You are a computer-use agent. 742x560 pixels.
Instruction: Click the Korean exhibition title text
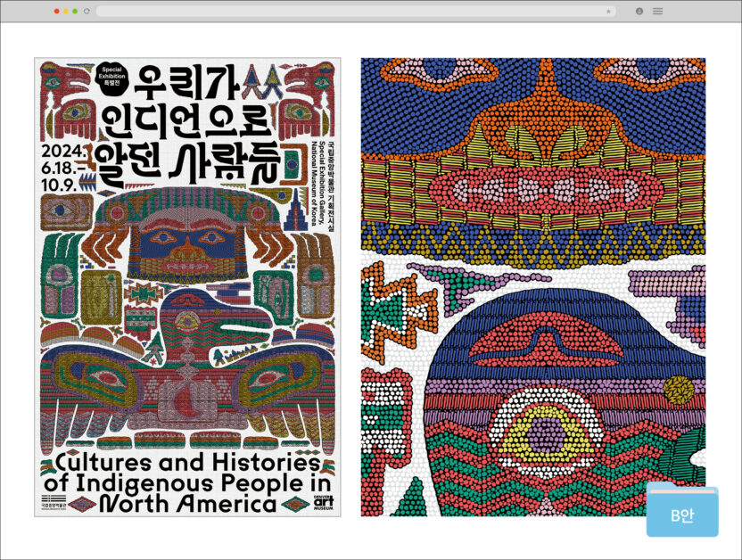point(205,125)
